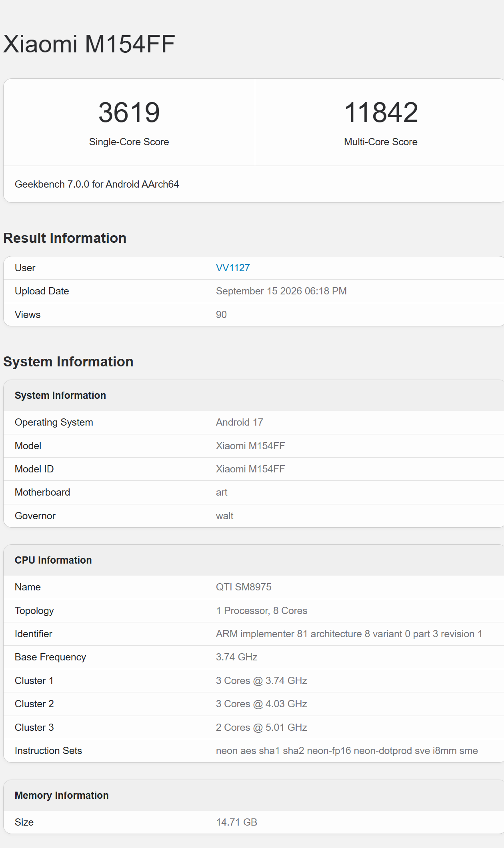Click the Views row label
Viewport: 504px width, 848px height.
coord(28,314)
